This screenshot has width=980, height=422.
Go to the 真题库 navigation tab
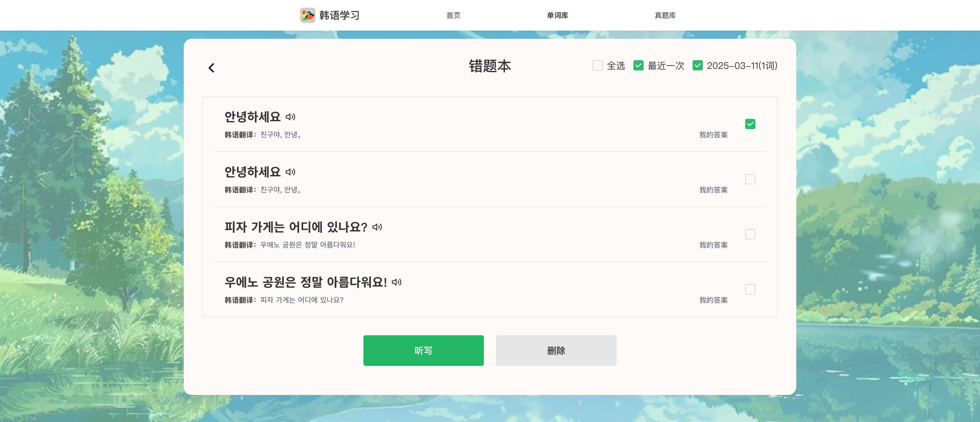point(665,15)
